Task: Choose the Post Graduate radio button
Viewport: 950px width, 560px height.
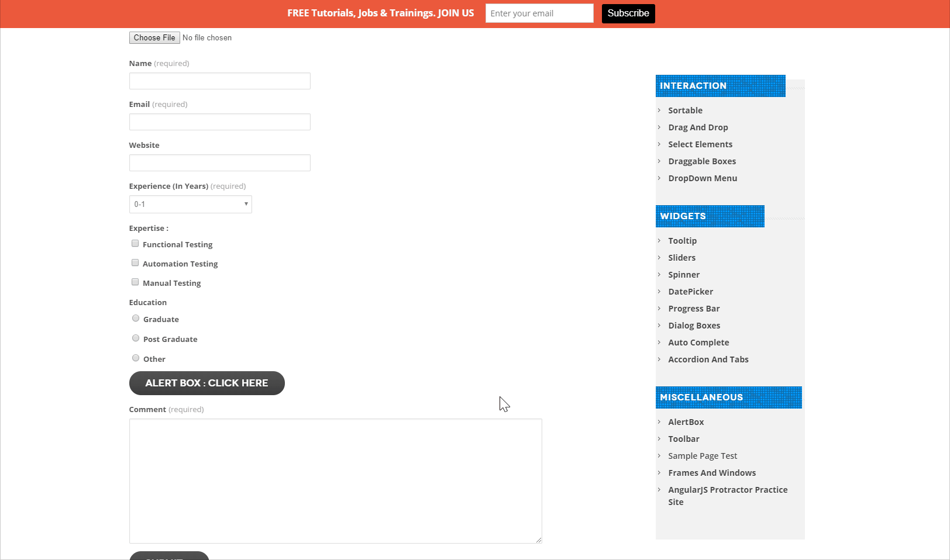Action: (x=136, y=338)
